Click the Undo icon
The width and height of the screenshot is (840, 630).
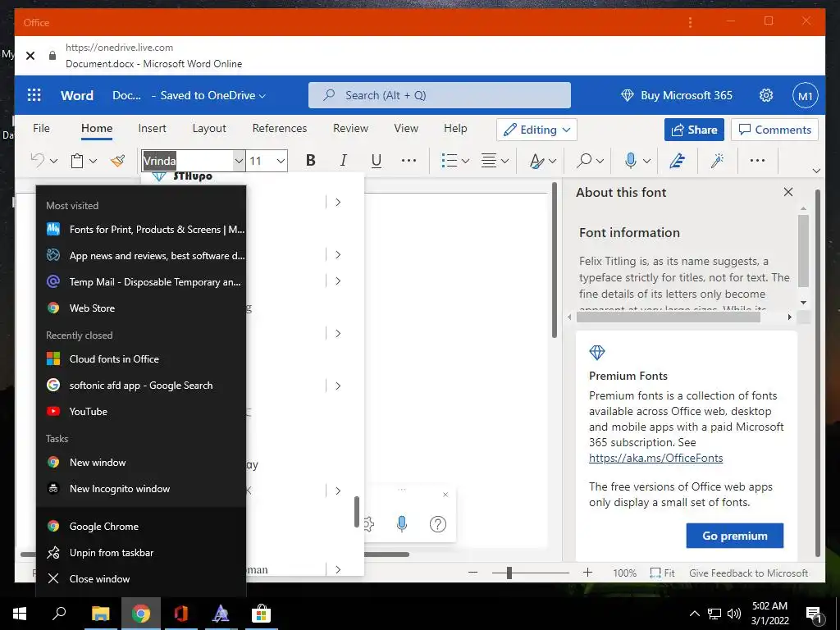point(38,160)
